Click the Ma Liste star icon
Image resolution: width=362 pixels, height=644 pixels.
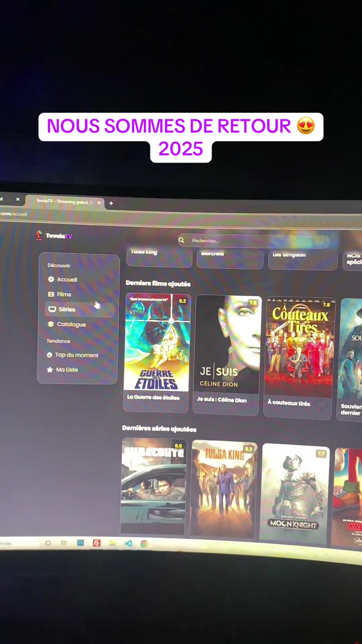[x=50, y=370]
